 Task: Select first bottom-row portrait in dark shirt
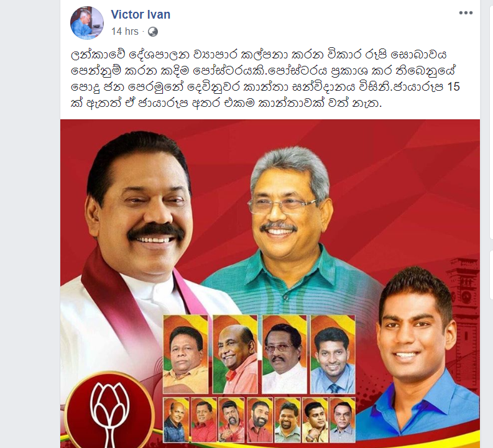176,419
